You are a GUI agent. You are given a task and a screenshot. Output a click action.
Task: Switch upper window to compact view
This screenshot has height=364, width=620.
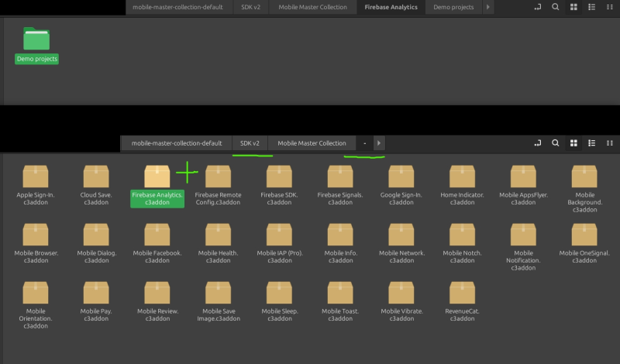pyautogui.click(x=610, y=7)
